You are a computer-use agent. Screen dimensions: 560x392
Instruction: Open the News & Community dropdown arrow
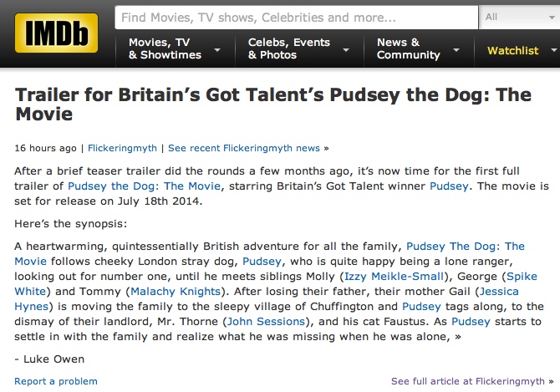[456, 50]
